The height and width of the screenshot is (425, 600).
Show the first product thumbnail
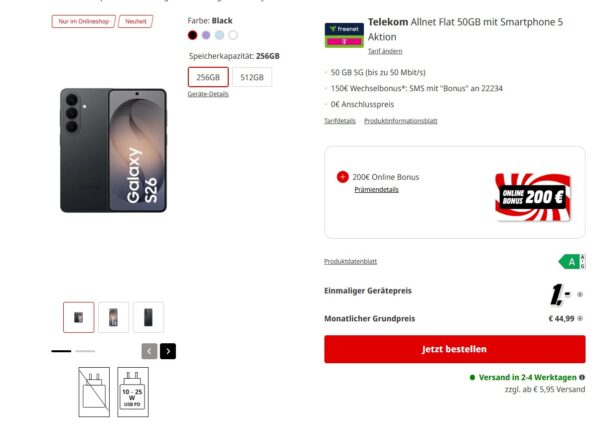point(78,317)
